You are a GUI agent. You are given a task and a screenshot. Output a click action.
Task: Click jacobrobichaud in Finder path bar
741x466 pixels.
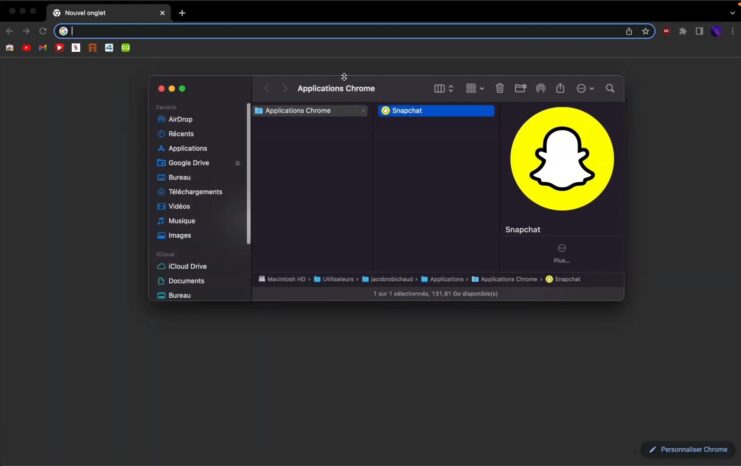click(x=388, y=279)
